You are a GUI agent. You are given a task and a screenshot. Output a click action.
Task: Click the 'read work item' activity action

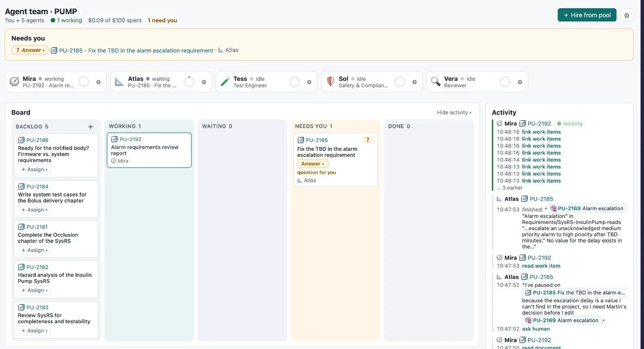(x=541, y=266)
